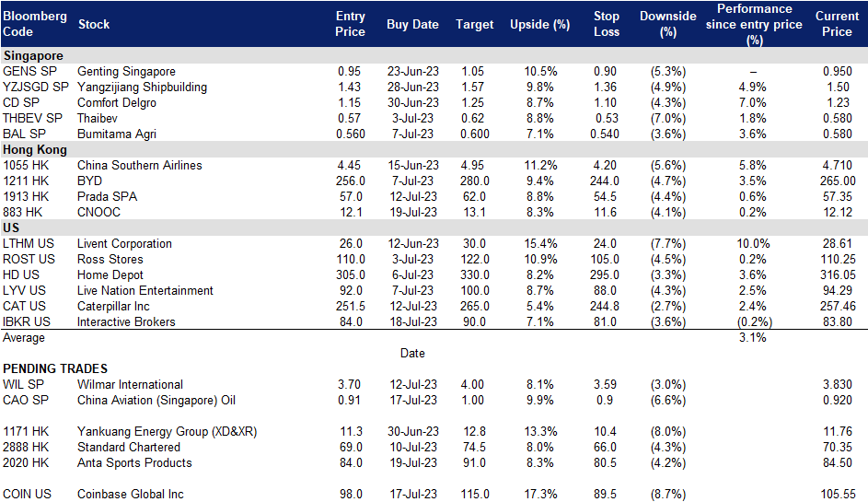Select Home Depot's current price '316.05'

[x=838, y=274]
